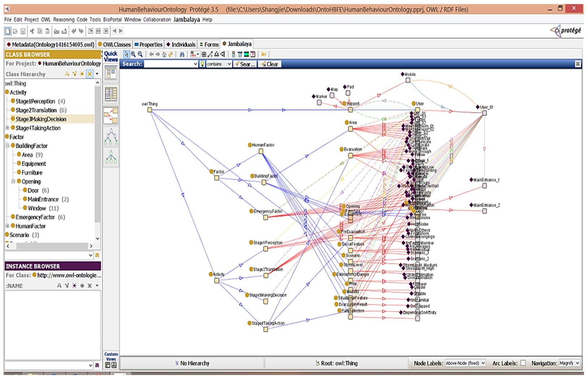The height and width of the screenshot is (380, 588).
Task: Click the zoom out magnifier tool
Action: pyautogui.click(x=140, y=54)
